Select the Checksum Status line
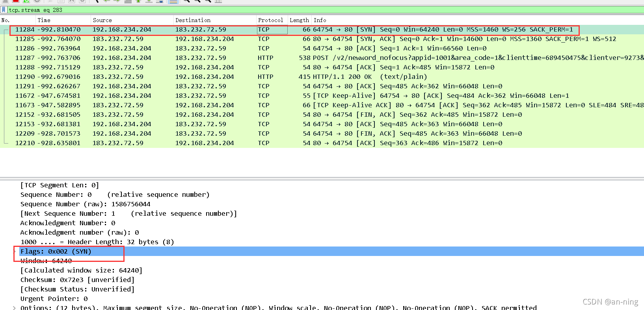644x310 pixels. pos(77,289)
